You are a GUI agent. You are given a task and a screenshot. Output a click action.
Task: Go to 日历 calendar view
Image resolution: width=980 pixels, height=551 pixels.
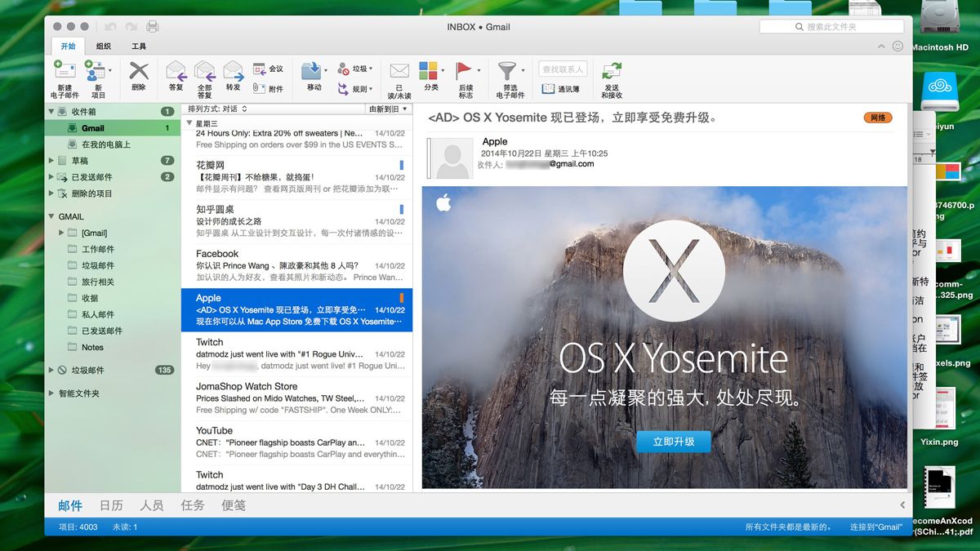coord(111,505)
